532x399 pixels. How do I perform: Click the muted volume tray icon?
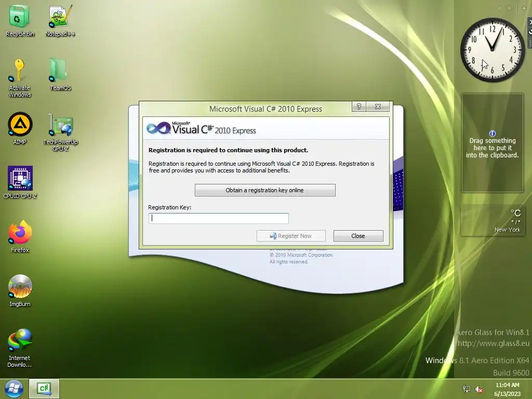point(478,389)
